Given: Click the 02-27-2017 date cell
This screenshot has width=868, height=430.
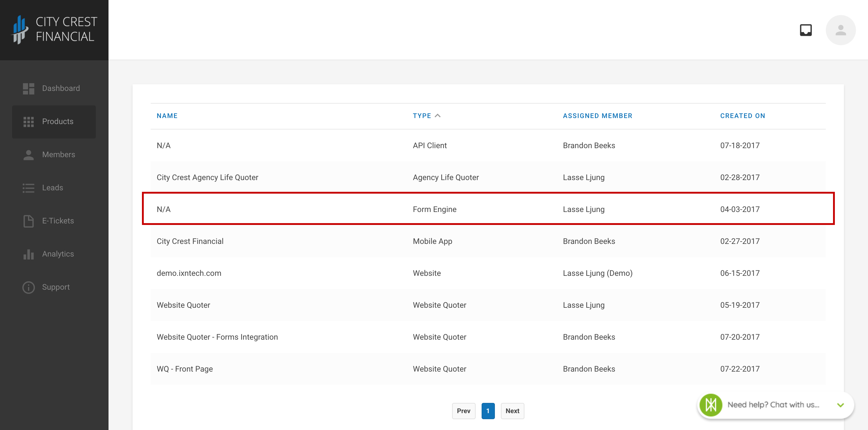Looking at the screenshot, I should pos(740,241).
